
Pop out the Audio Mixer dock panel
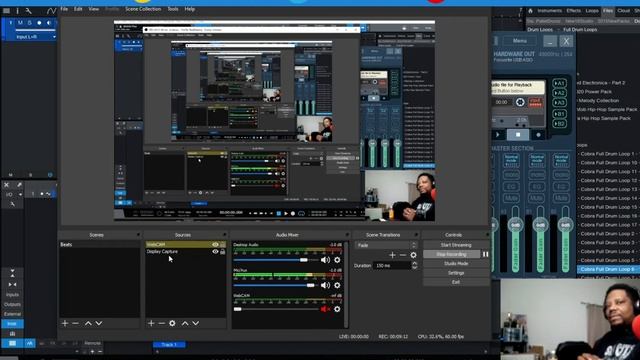(347, 235)
